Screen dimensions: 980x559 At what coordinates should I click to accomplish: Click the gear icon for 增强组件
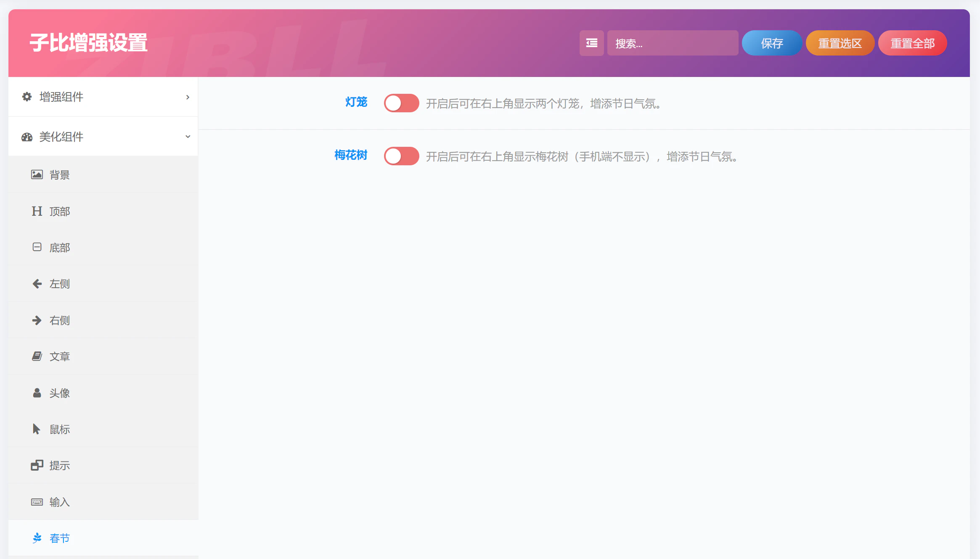27,97
